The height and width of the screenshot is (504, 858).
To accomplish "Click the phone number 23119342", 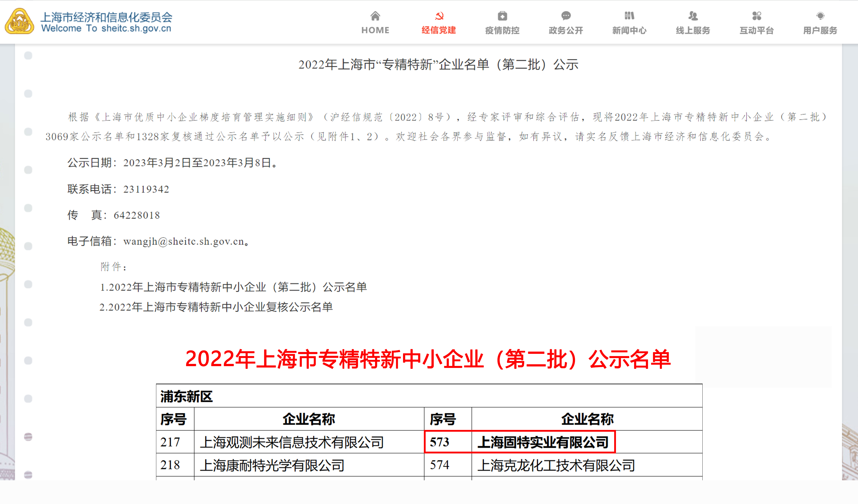I will (x=146, y=189).
